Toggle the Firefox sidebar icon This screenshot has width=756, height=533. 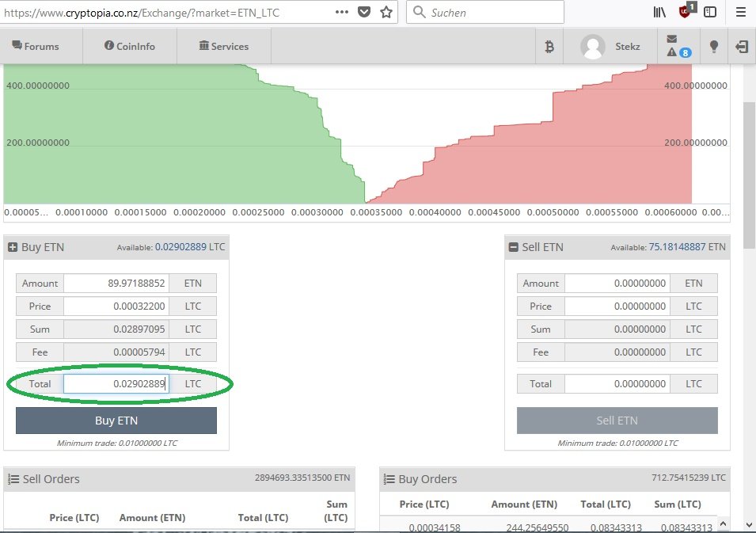[x=710, y=12]
